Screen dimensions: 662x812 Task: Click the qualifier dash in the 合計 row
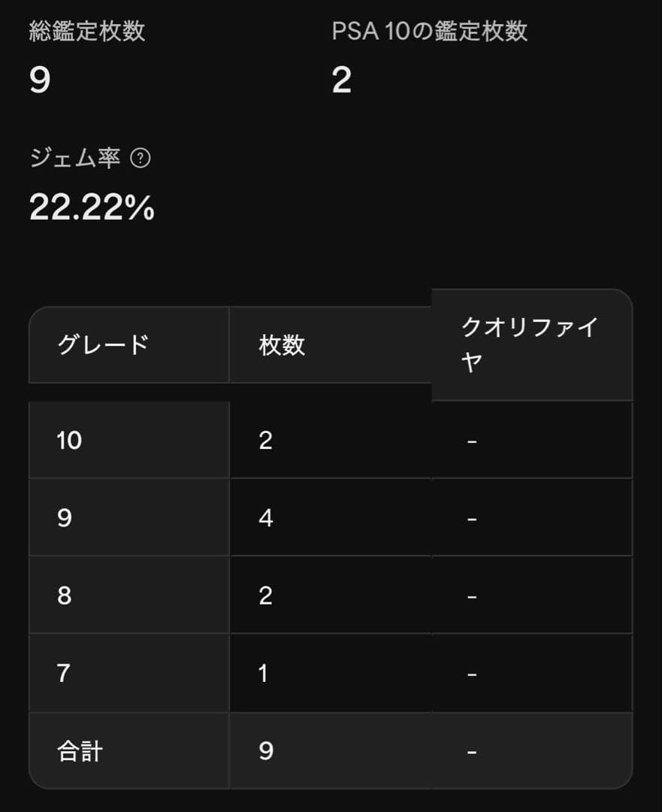pos(470,750)
